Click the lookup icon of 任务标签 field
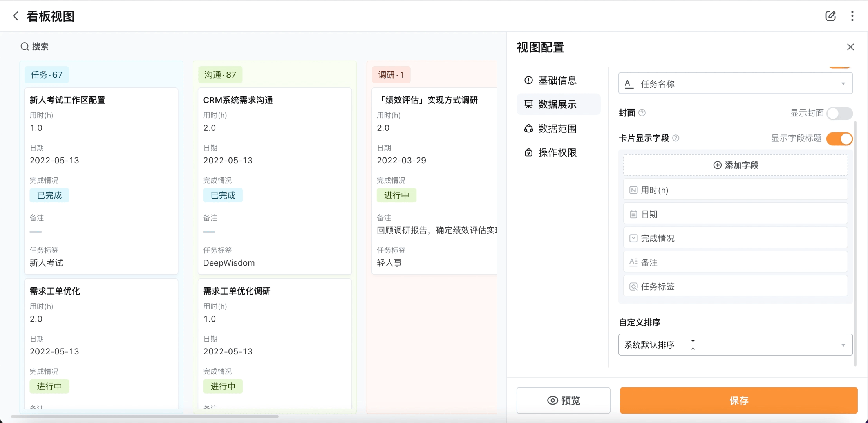The image size is (868, 423). point(633,287)
